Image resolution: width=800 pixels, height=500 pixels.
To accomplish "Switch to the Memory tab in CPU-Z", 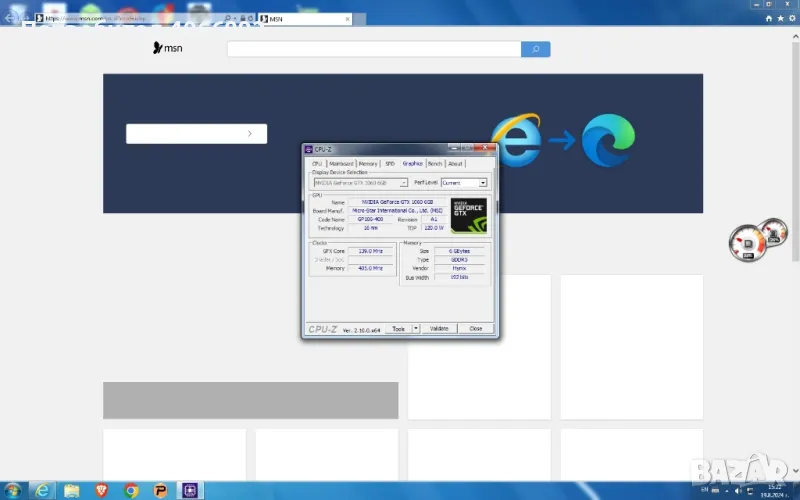I will [x=368, y=163].
